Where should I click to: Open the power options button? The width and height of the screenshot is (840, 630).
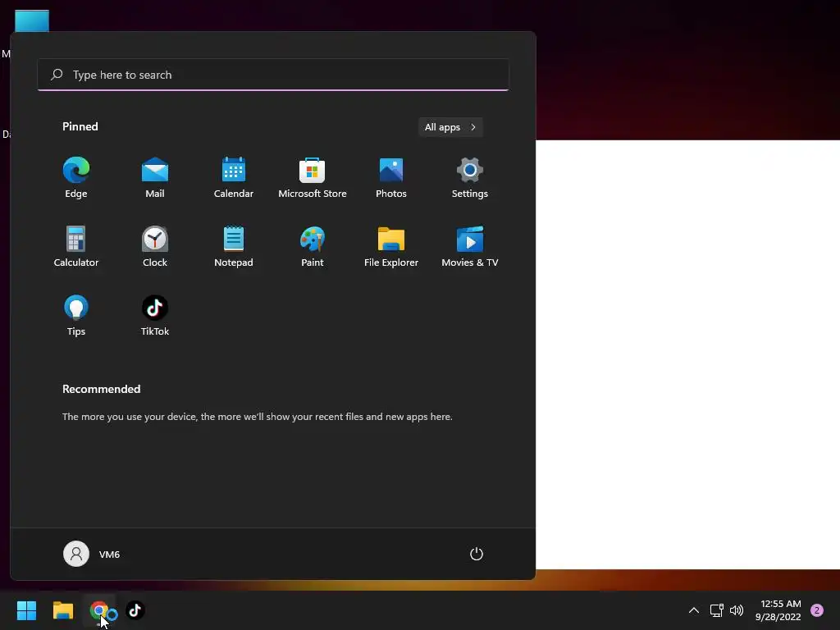(477, 554)
